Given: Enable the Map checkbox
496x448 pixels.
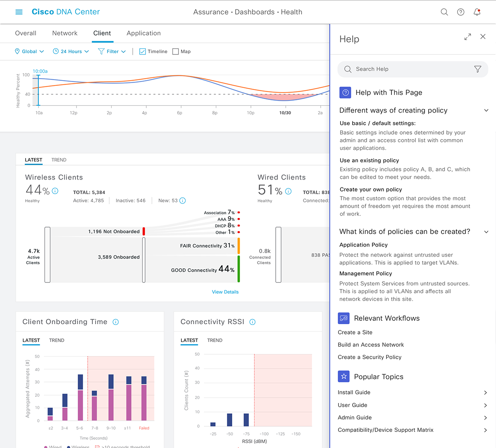Looking at the screenshot, I should [x=176, y=52].
